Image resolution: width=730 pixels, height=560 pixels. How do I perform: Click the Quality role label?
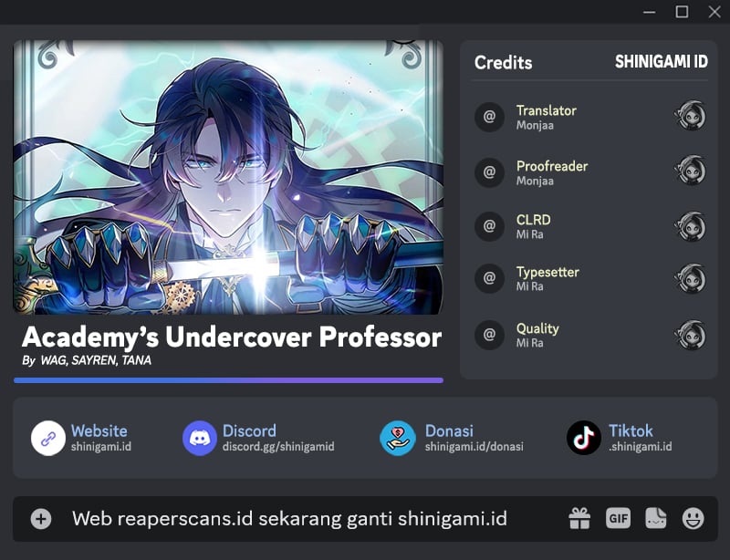[x=537, y=328]
